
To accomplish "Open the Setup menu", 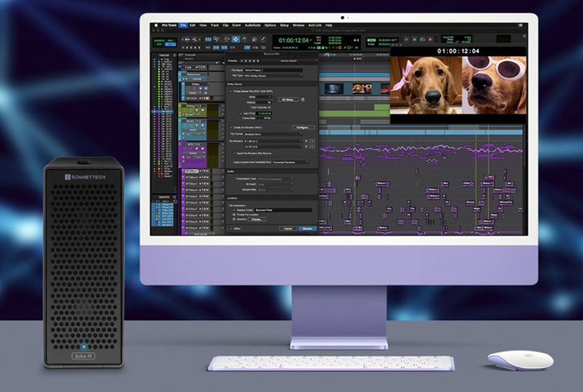I will (285, 25).
